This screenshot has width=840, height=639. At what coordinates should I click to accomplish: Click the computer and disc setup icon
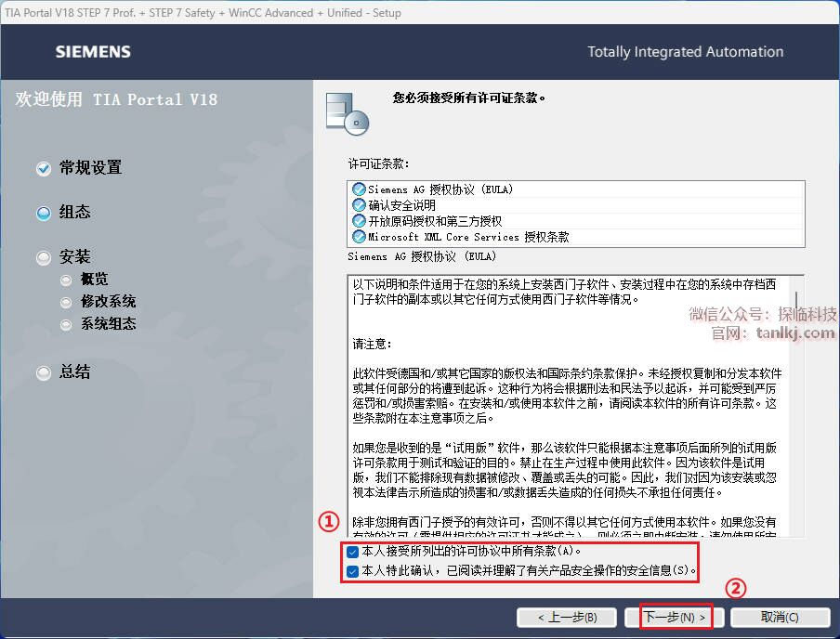click(x=348, y=113)
